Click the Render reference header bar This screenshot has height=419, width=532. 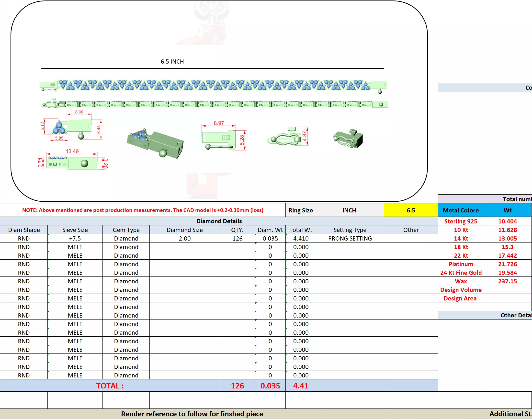tap(192, 414)
